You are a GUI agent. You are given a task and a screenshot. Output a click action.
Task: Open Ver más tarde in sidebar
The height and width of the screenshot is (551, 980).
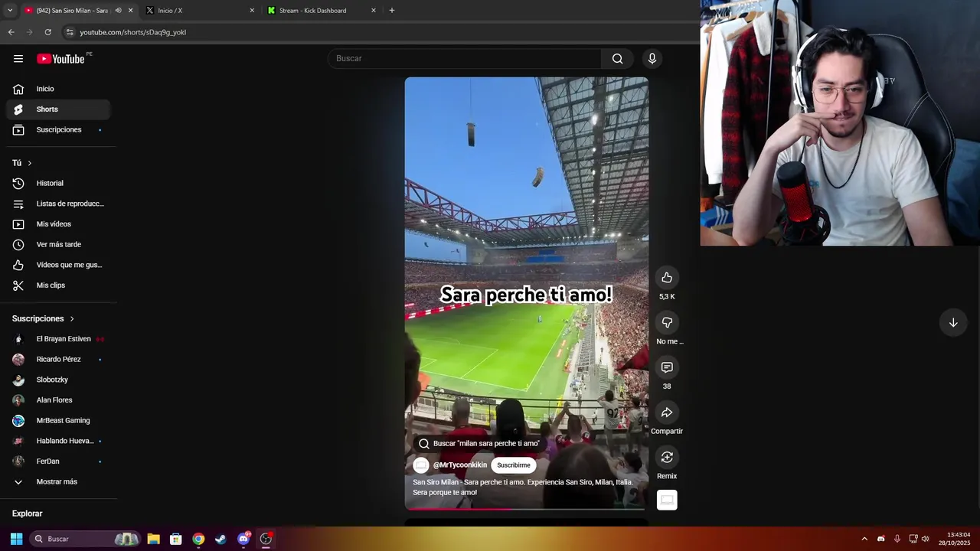[x=58, y=245]
